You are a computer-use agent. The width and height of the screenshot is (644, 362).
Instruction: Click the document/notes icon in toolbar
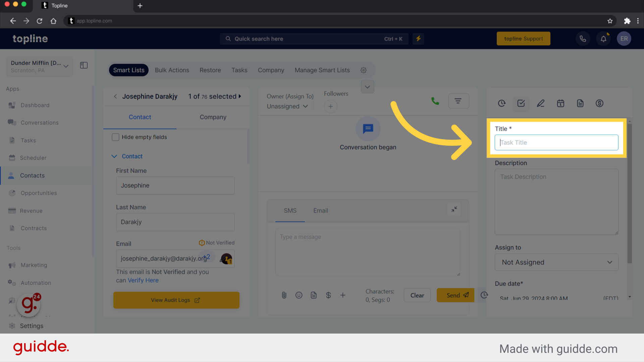tap(580, 103)
